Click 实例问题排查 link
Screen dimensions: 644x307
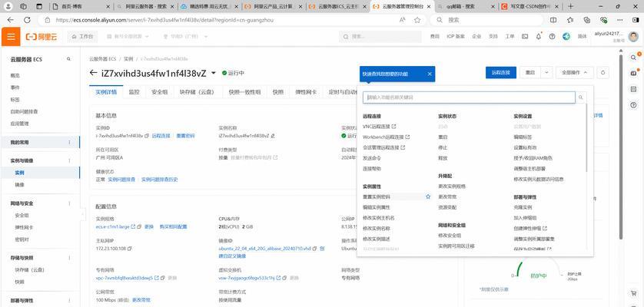click(121, 180)
